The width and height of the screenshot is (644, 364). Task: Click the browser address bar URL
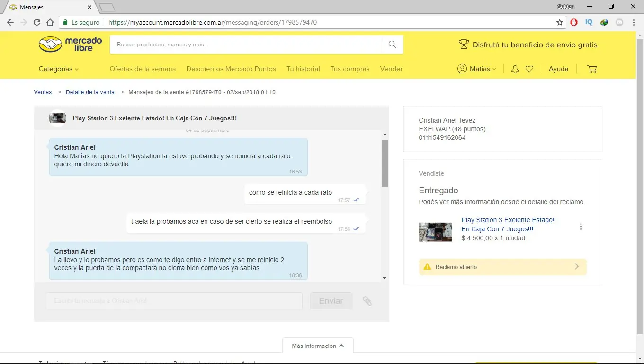coord(213,22)
